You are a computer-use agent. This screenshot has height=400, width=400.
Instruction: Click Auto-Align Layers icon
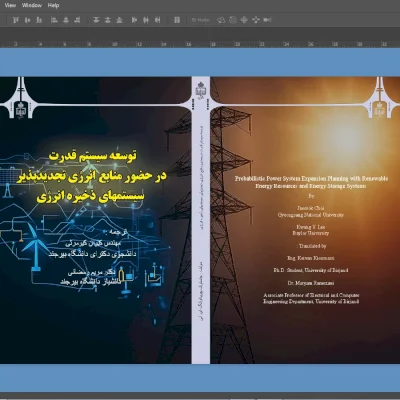177,20
